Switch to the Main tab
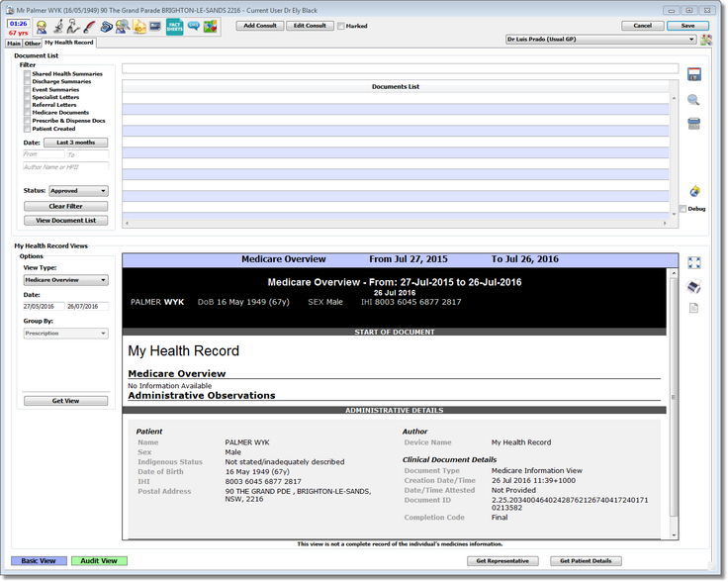 pyautogui.click(x=14, y=44)
